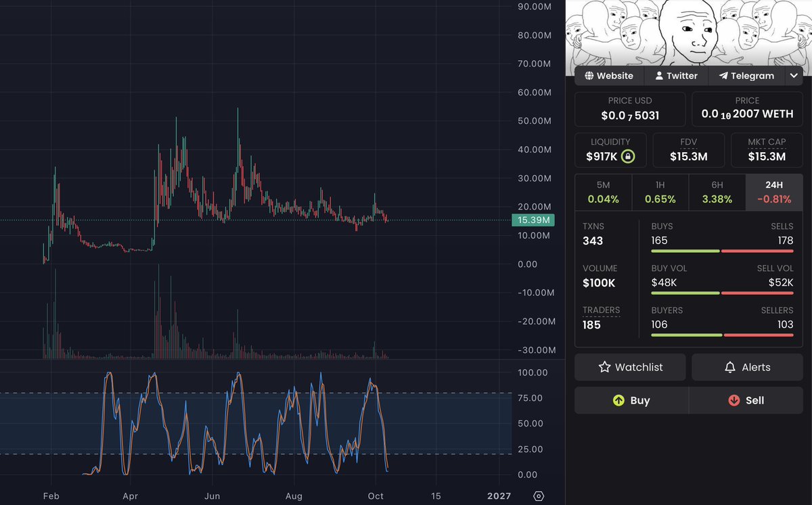This screenshot has width=812, height=505.
Task: Click the Jun label on time axis
Action: tap(212, 496)
